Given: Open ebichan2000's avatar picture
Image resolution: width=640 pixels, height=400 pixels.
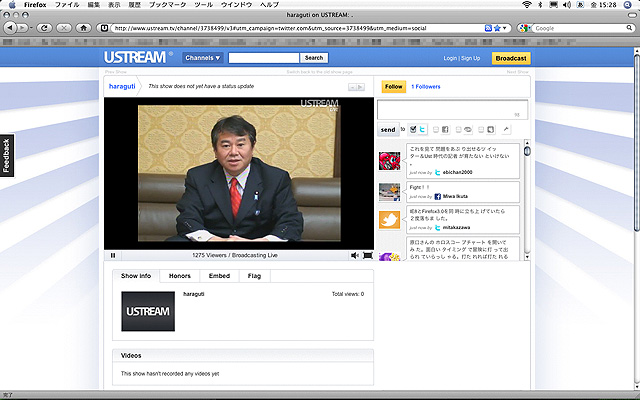Looking at the screenshot, I should coord(389,160).
